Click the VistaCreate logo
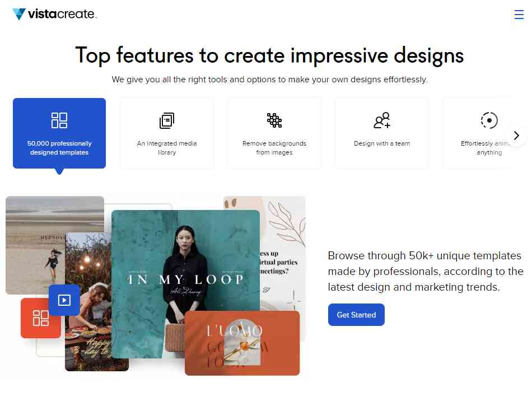 point(55,14)
